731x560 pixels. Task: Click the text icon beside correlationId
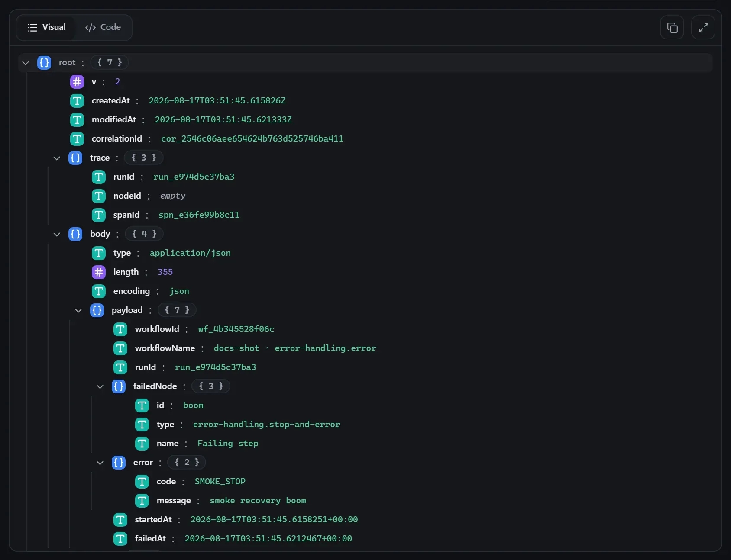(77, 139)
